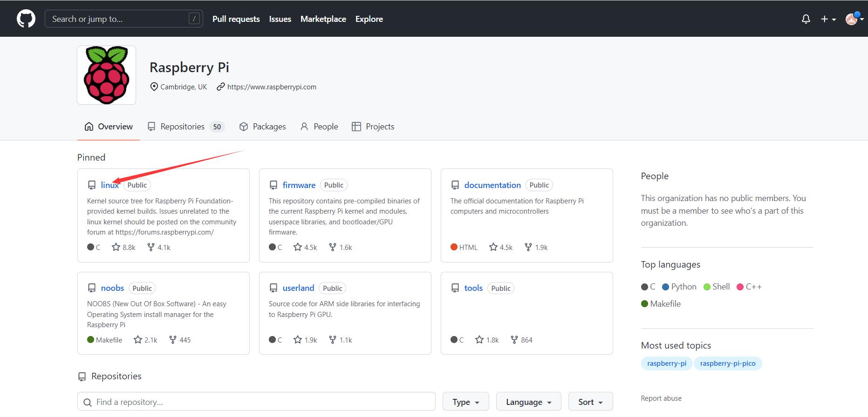Click the star icon on linux repo
This screenshot has height=417, width=868.
click(x=116, y=247)
